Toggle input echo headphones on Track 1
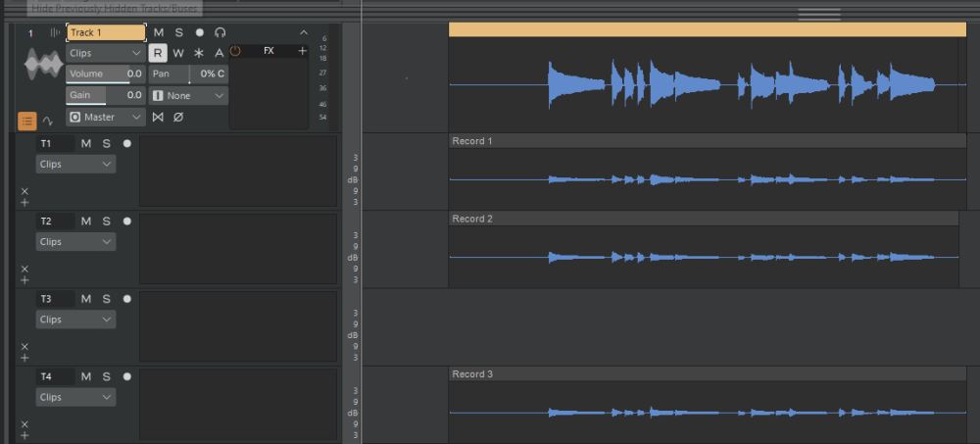Viewport: 980px width, 444px height. coord(220,32)
